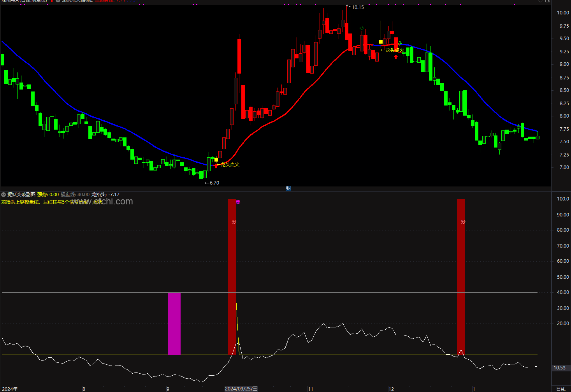This screenshot has width=571, height=392.
Task: Click the green down arrow above the late-November candle
Action: 362,28
